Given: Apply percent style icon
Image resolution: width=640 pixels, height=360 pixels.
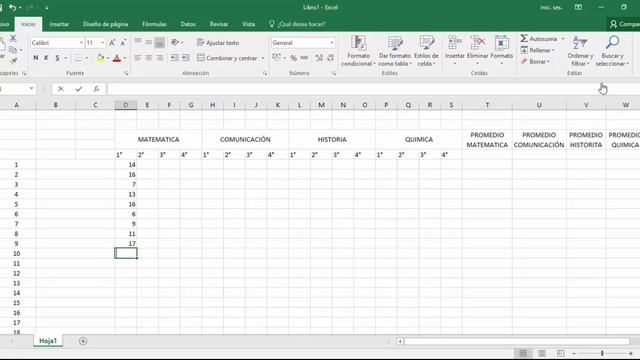Looking at the screenshot, I should (293, 58).
